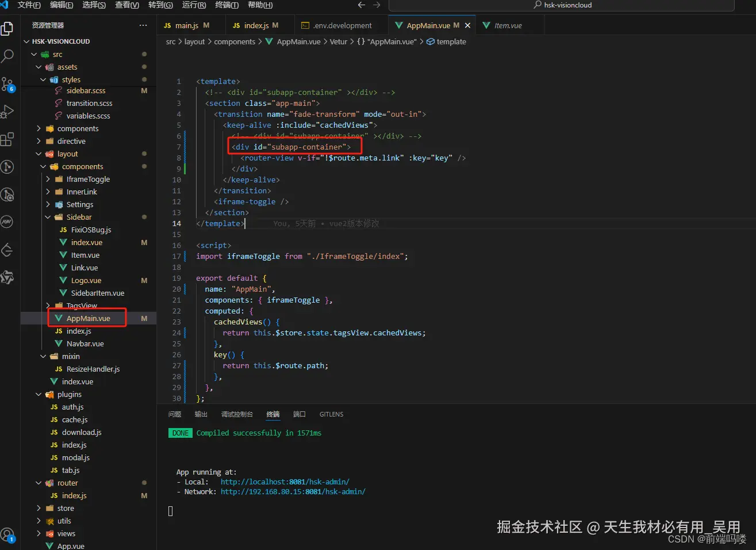Open the 查看(V) menu
The width and height of the screenshot is (756, 550).
pos(127,5)
